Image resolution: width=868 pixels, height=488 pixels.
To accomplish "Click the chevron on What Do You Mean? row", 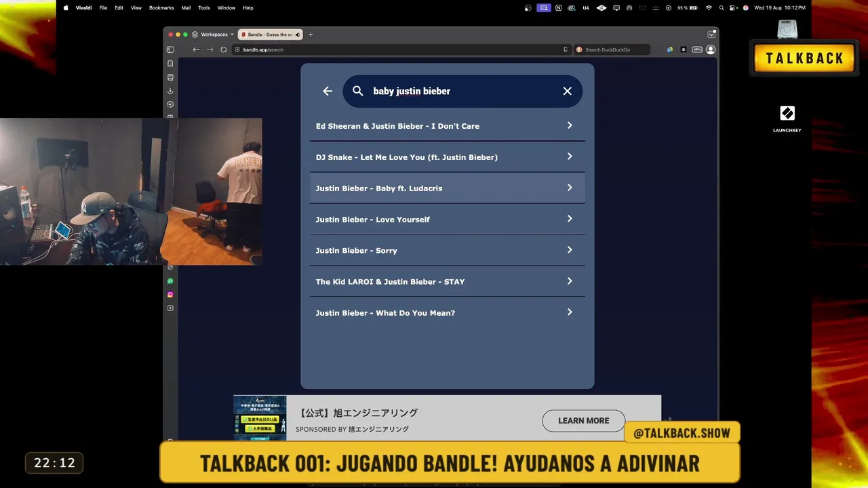I will point(570,312).
